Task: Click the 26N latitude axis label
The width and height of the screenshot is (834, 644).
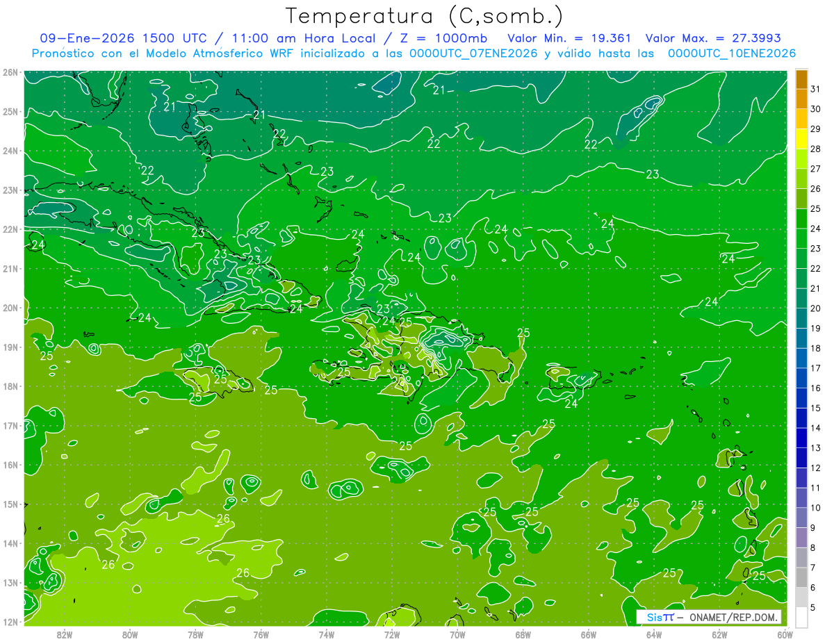Action: (x=10, y=72)
